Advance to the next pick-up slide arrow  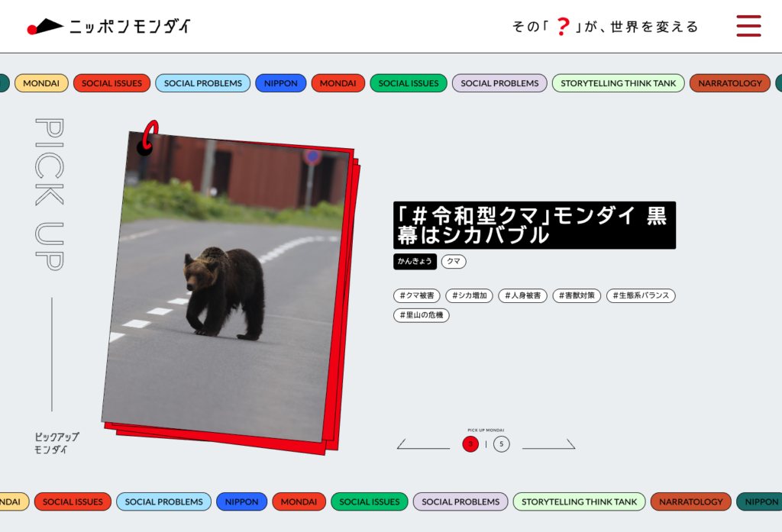pos(549,444)
